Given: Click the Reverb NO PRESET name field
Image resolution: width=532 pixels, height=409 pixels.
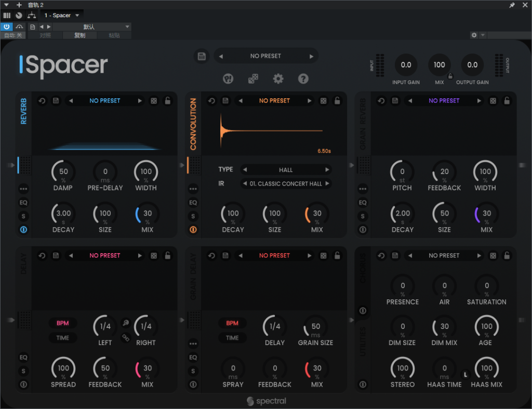Looking at the screenshot, I should coord(105,101).
